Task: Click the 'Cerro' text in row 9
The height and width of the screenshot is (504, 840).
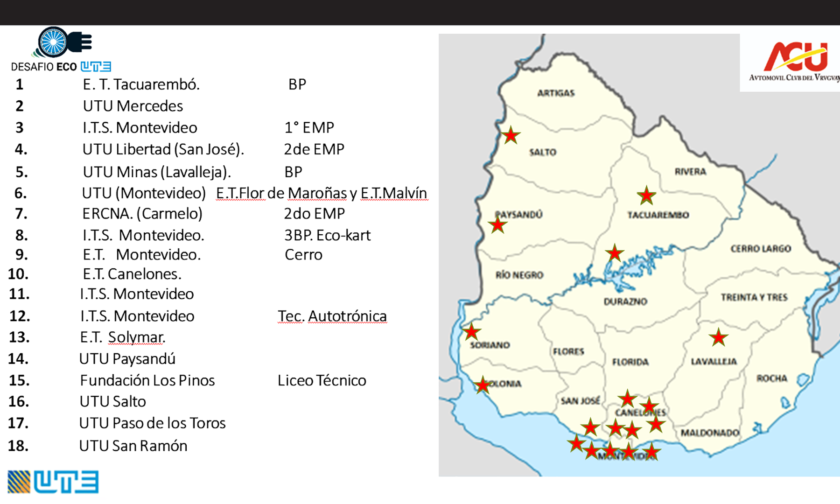Action: [303, 255]
